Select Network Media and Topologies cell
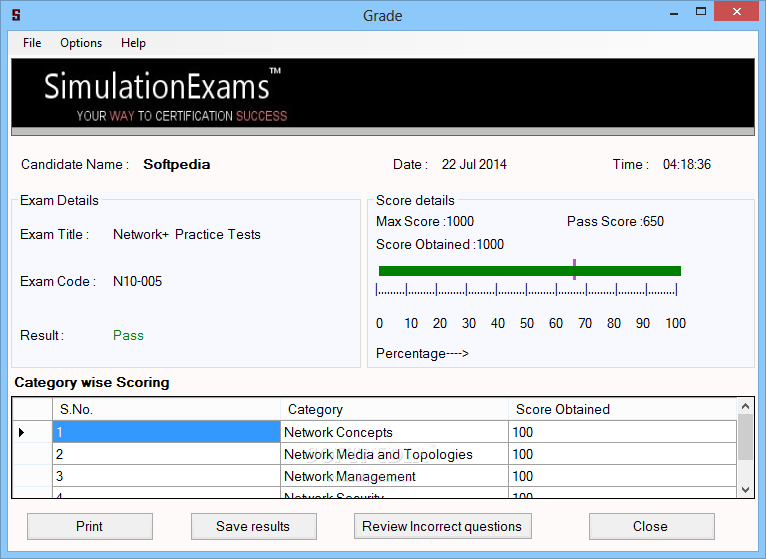This screenshot has width=766, height=559. pyautogui.click(x=395, y=454)
